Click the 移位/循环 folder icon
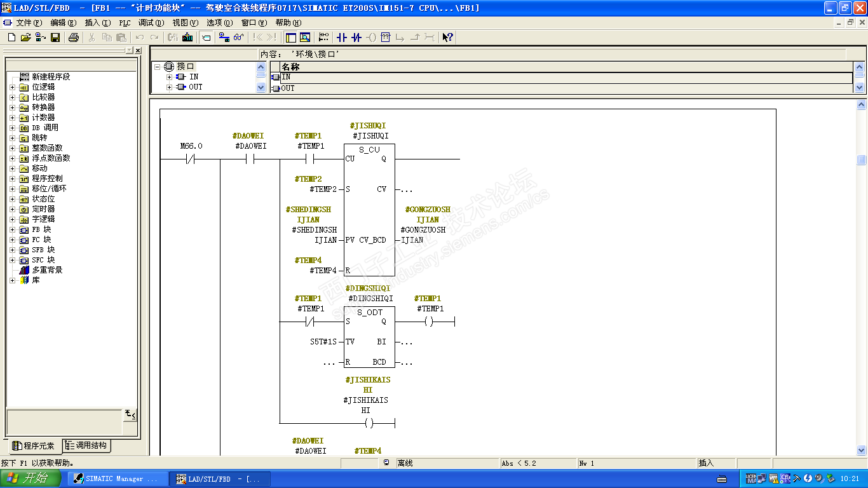Viewport: 868px width, 488px height. (24, 189)
